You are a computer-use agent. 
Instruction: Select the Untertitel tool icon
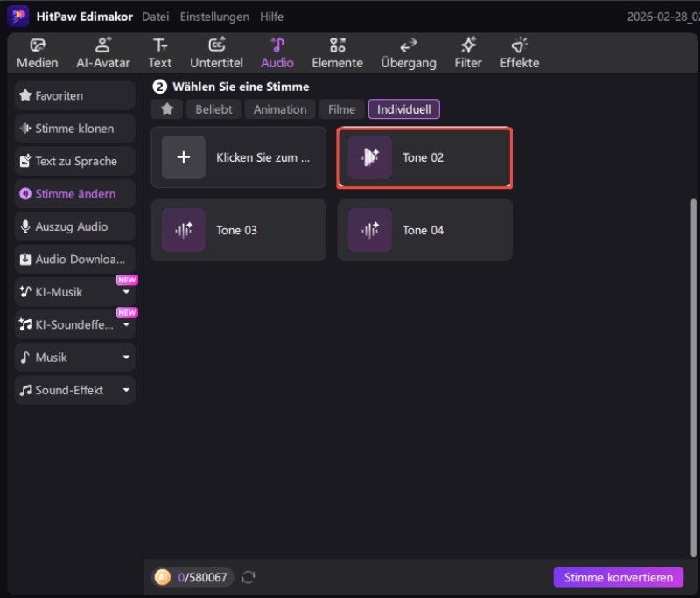click(x=216, y=45)
